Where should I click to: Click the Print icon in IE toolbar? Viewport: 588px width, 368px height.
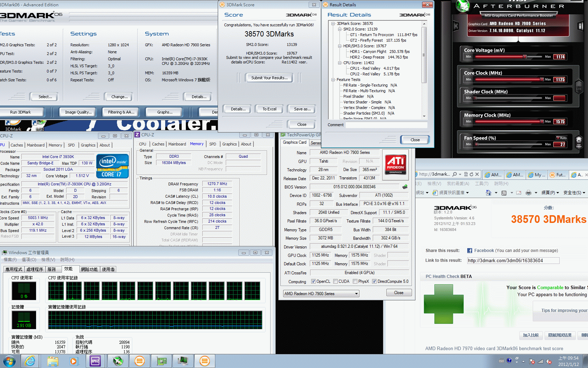click(528, 193)
